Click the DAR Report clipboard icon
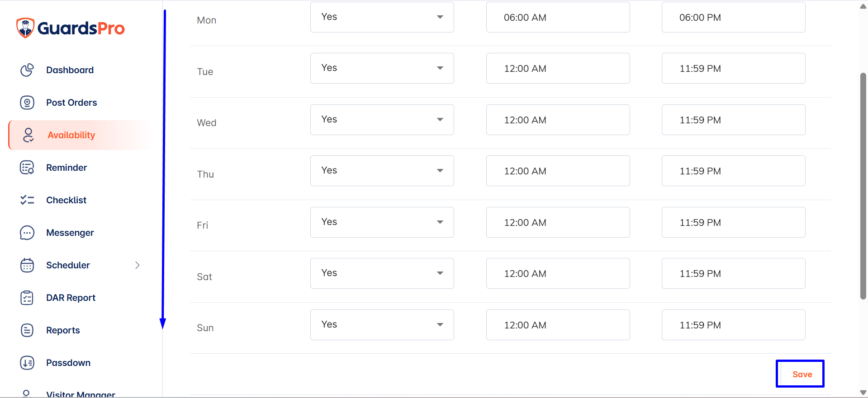This screenshot has width=868, height=398. pos(27,298)
